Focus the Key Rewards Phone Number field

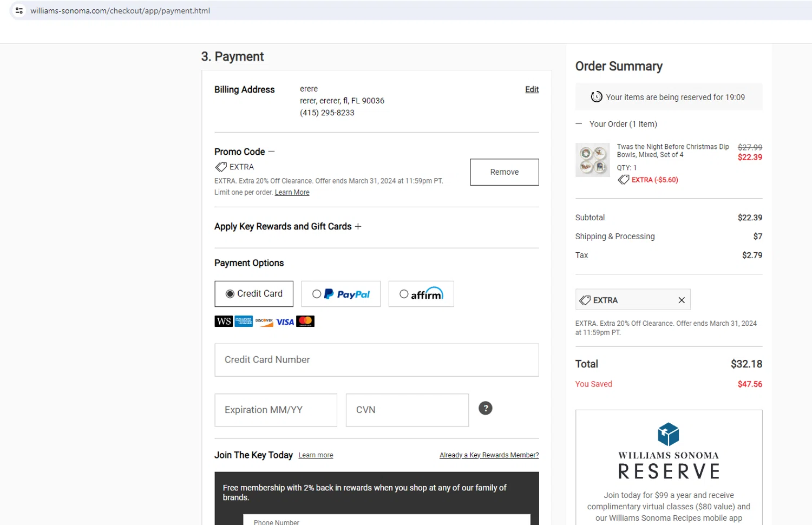tap(387, 520)
